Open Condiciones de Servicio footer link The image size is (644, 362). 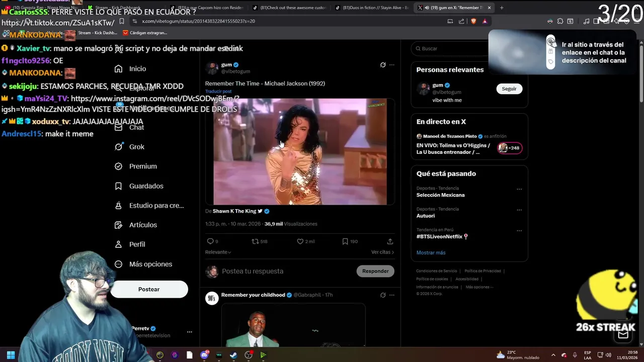pos(437,271)
